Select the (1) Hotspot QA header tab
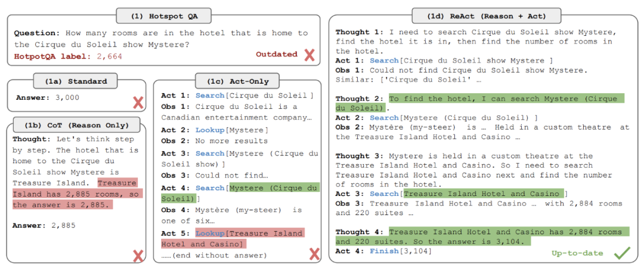Viewport: 644px width, 270px height. pos(163,17)
